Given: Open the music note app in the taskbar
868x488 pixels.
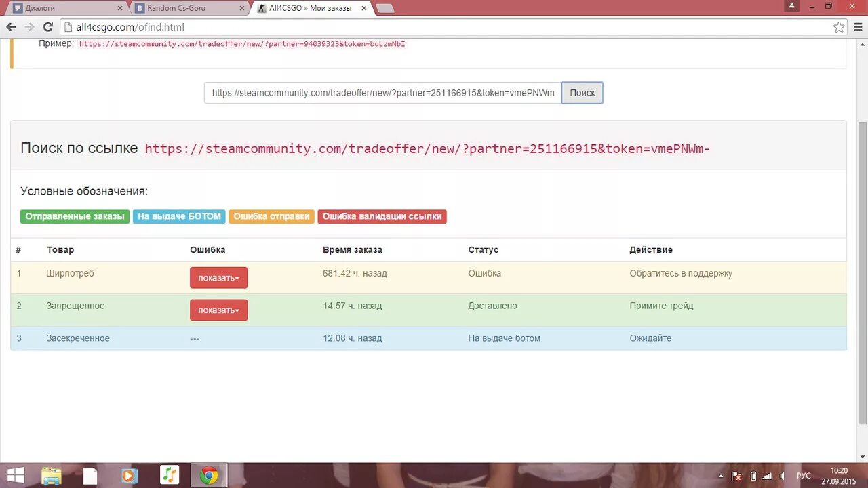Looking at the screenshot, I should pos(170,475).
